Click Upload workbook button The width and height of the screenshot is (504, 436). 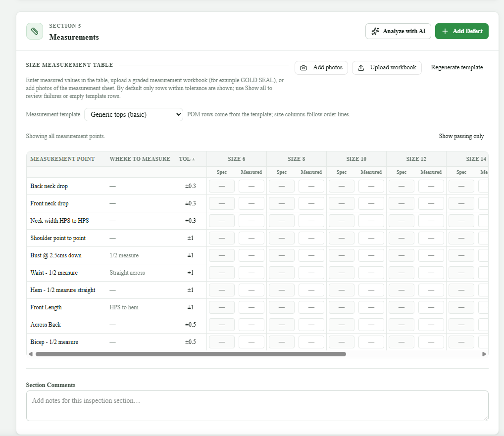pos(387,68)
